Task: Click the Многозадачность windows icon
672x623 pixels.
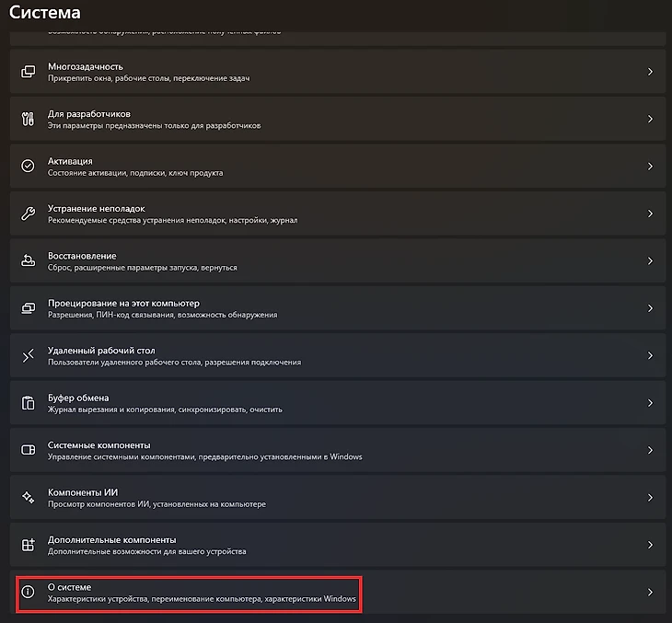Action: [x=29, y=72]
